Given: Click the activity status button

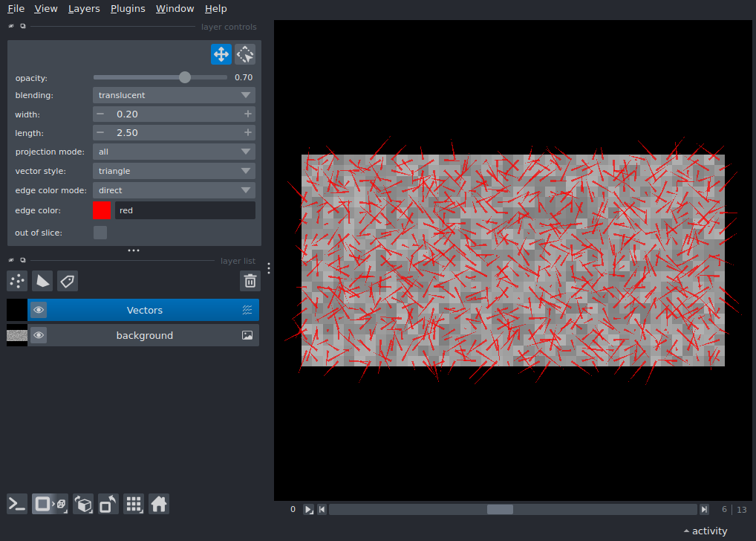Looking at the screenshot, I should click(x=706, y=531).
